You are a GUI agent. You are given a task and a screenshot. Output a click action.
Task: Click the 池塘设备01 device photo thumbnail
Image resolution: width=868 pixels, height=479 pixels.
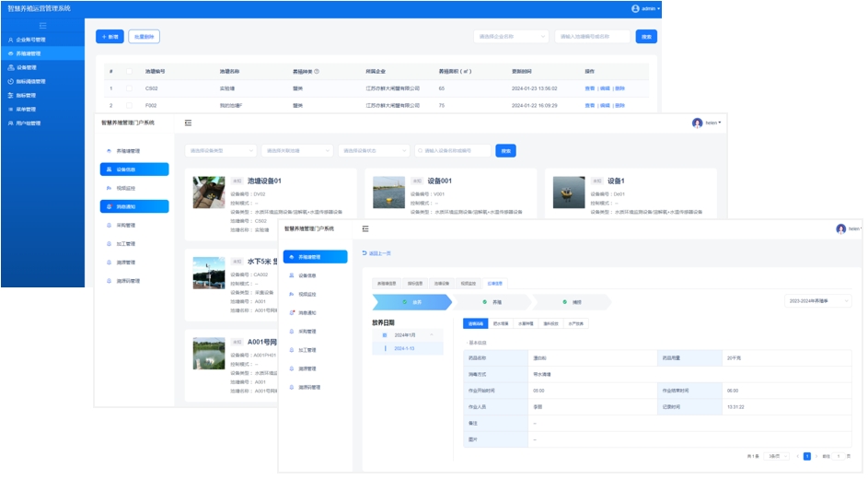(208, 193)
